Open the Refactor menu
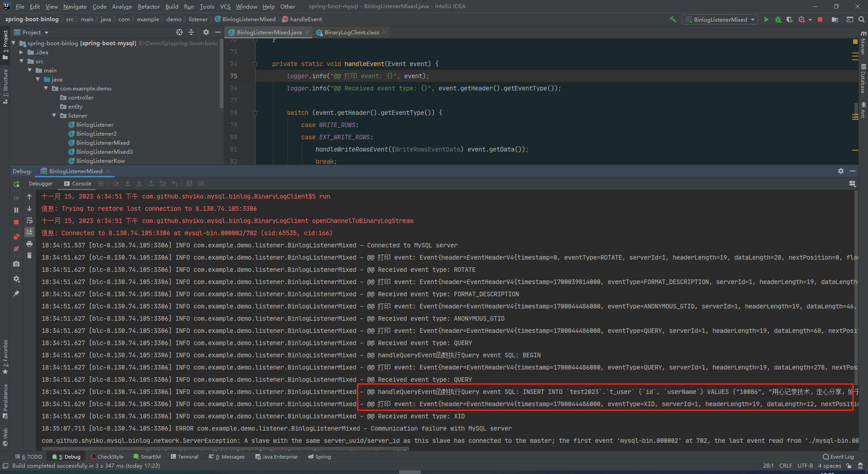The width and height of the screenshot is (868, 474). [x=149, y=6]
